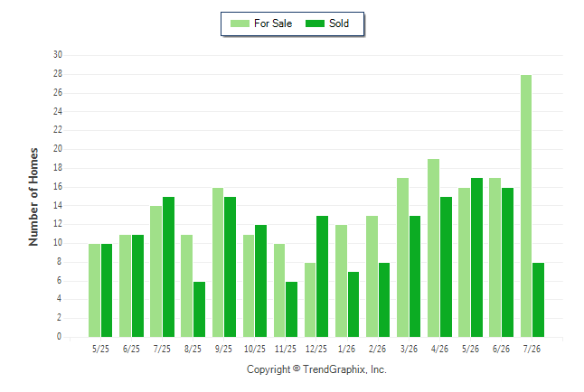Select the For Sale bar for 4/26
This screenshot has height=392, width=584.
click(x=434, y=247)
